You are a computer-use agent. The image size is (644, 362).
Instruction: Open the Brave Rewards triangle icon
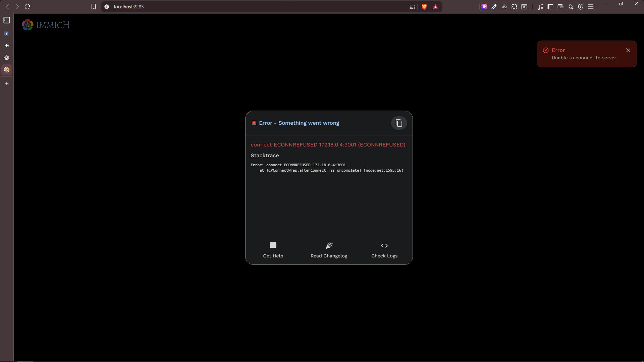click(435, 7)
